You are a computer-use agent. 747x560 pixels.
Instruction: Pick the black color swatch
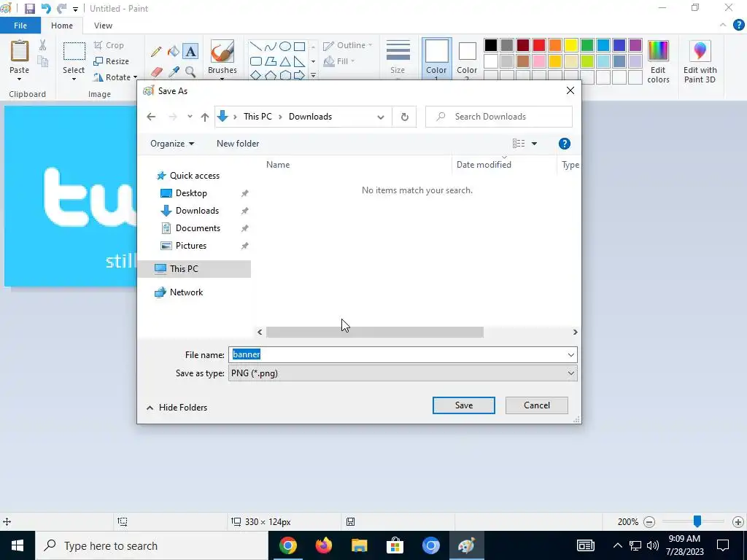[491, 45]
